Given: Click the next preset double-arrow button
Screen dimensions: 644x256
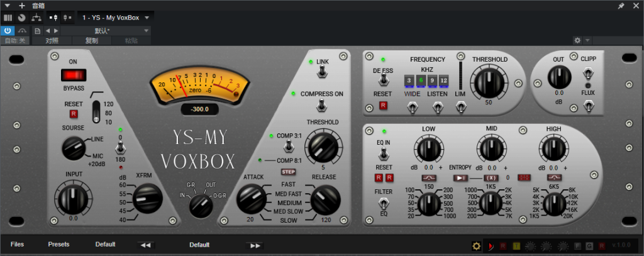Looking at the screenshot, I should click(x=255, y=245).
